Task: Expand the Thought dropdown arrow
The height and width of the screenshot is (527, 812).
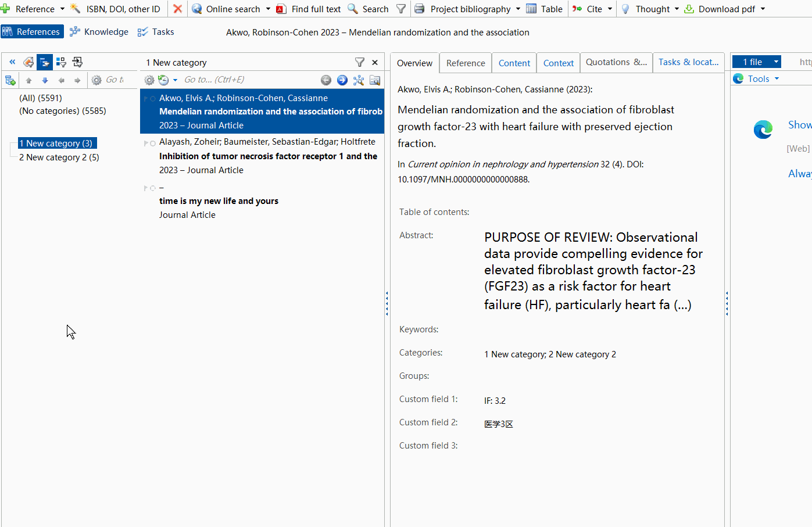Action: point(677,9)
